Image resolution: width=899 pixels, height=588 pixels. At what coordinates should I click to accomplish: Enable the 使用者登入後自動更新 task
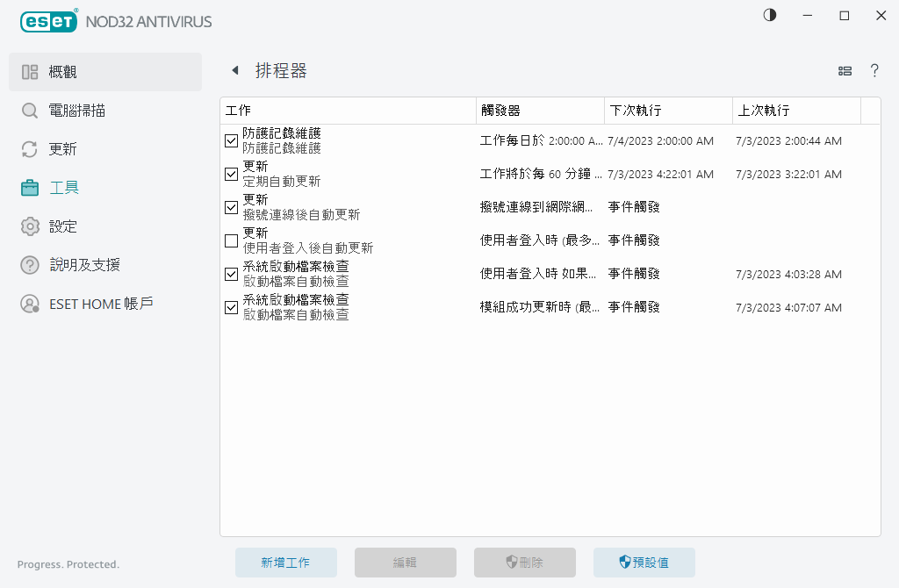click(231, 240)
